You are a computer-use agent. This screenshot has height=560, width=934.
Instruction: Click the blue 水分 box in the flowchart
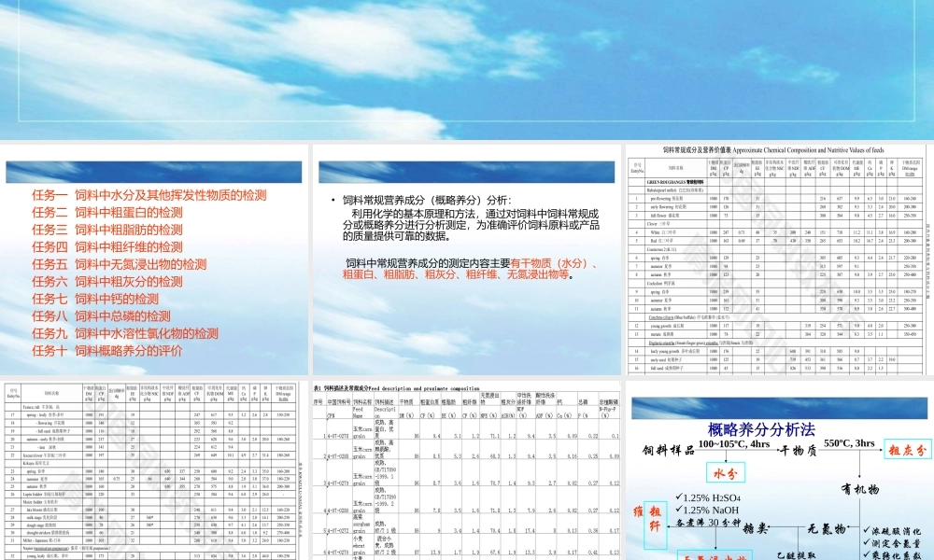coord(726,471)
